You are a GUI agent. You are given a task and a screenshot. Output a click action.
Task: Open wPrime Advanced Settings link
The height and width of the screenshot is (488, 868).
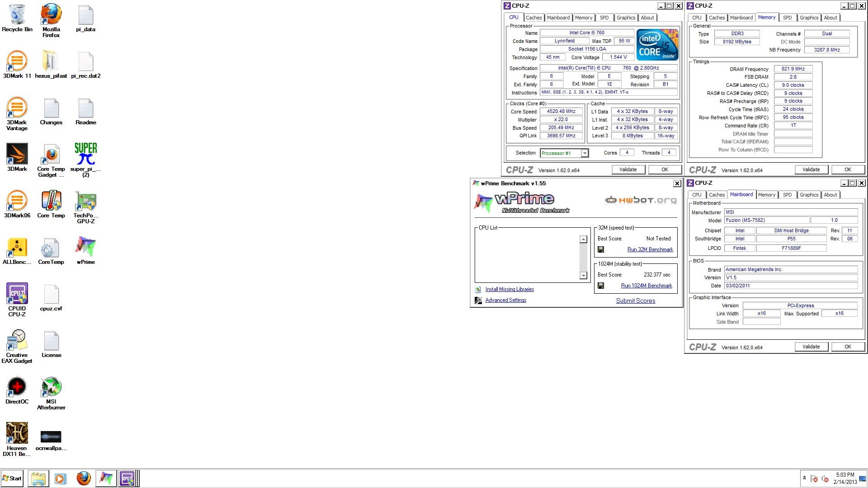click(505, 300)
